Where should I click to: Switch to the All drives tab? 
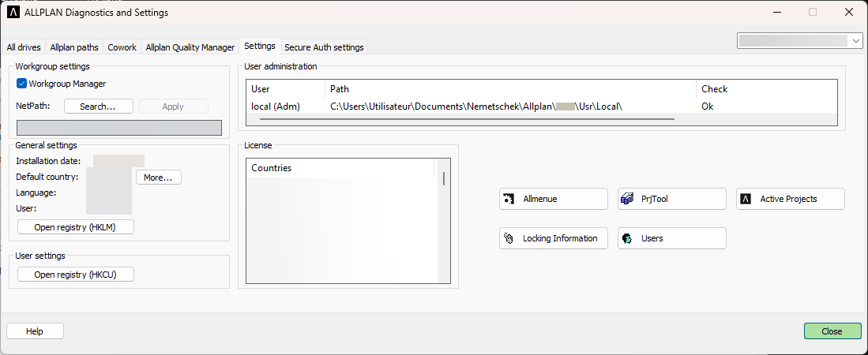[24, 47]
